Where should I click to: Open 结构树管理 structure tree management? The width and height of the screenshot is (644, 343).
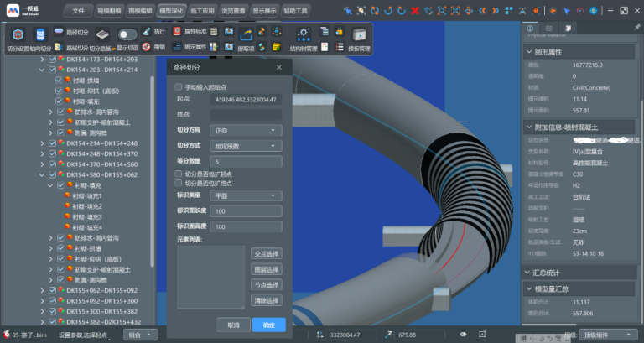coord(303,40)
